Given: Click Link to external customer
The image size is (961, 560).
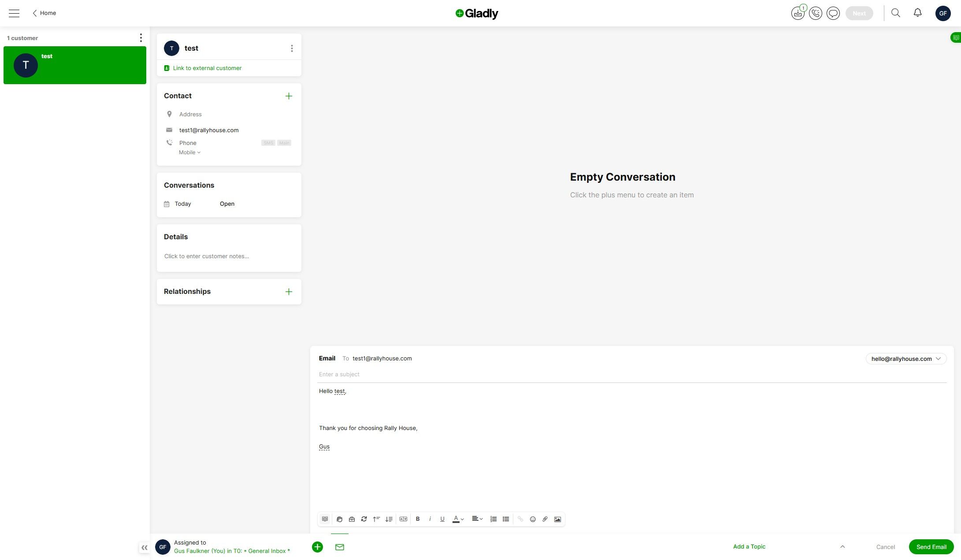Looking at the screenshot, I should [x=207, y=68].
